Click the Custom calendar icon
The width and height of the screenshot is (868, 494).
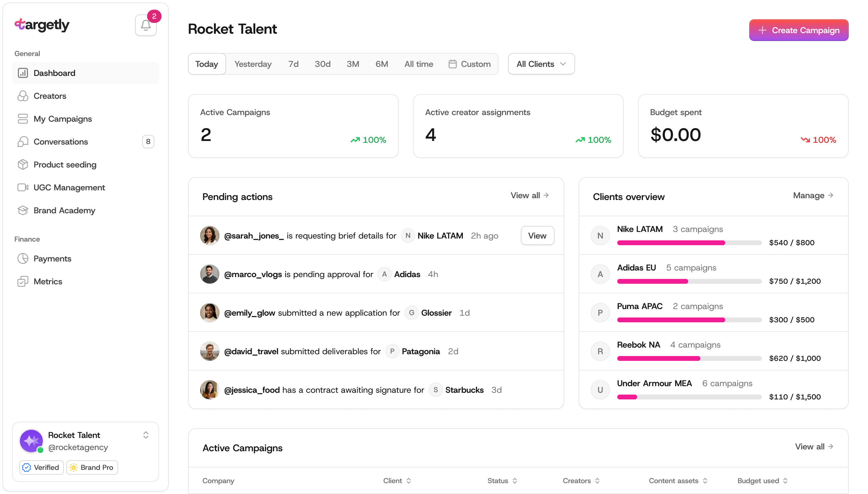pos(452,64)
